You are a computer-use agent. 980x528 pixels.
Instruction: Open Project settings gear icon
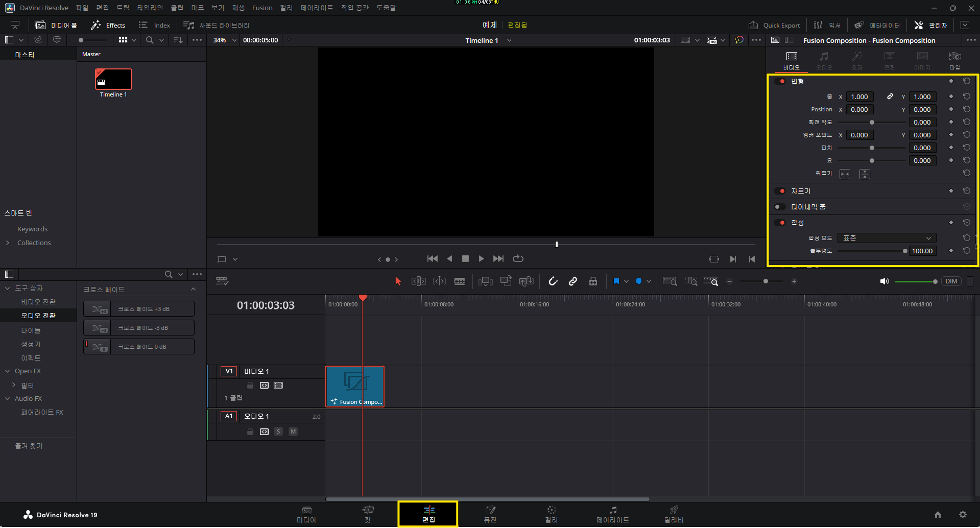click(x=963, y=515)
